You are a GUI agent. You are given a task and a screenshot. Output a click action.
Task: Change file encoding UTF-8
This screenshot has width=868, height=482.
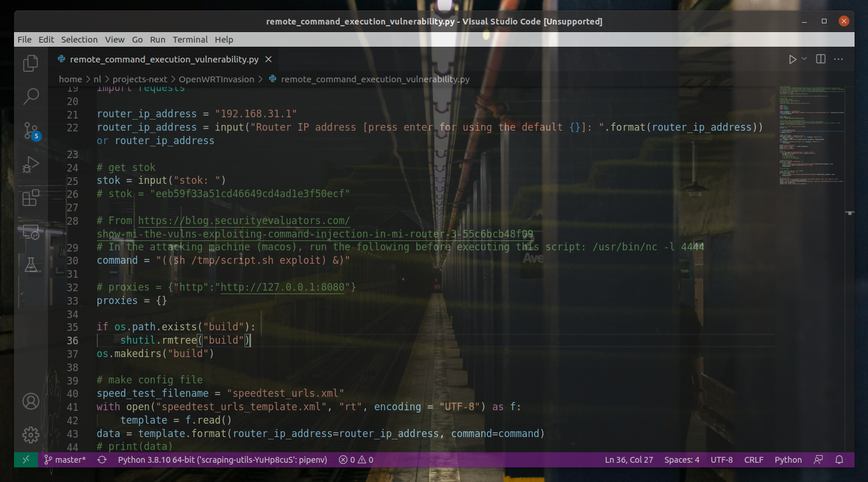[x=721, y=460]
